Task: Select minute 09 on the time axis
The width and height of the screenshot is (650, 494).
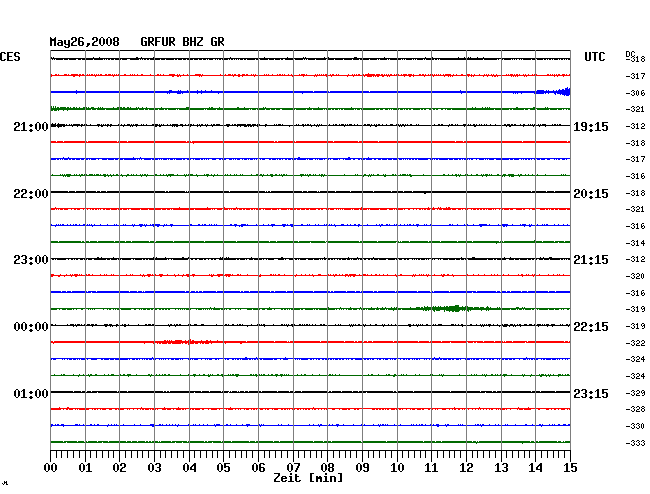Action: click(x=362, y=468)
